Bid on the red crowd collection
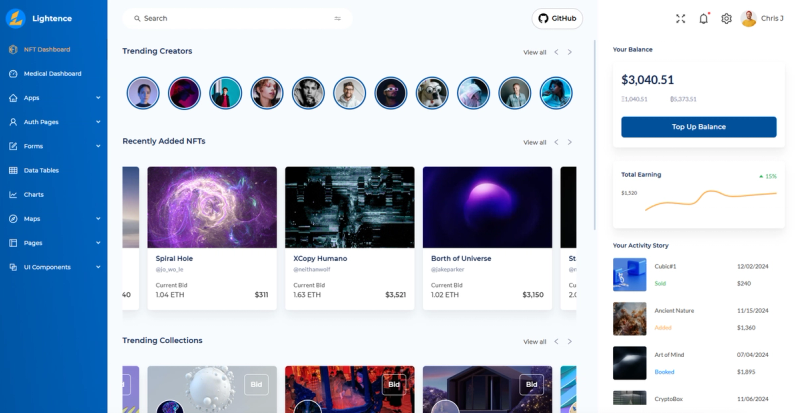 (x=394, y=384)
